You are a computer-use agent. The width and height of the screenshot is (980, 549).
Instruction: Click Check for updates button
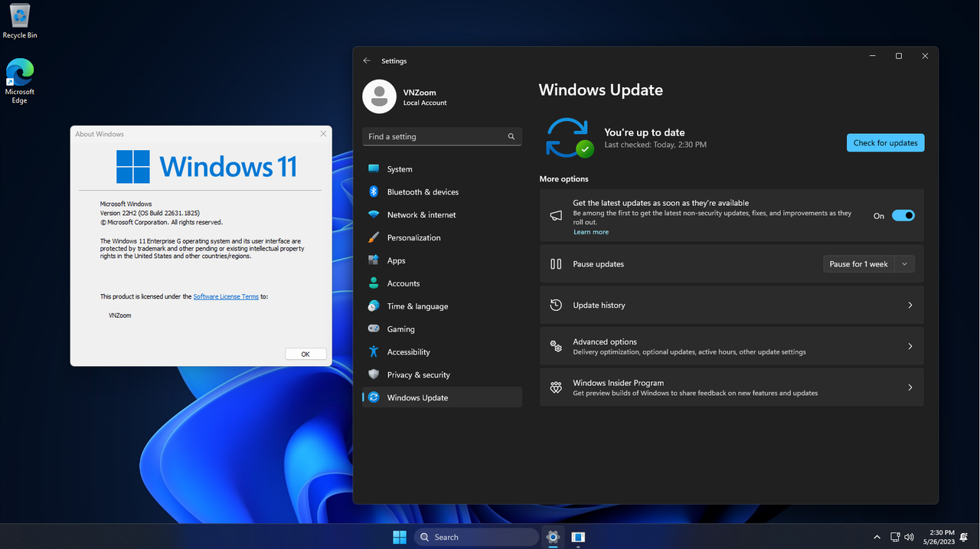point(885,142)
